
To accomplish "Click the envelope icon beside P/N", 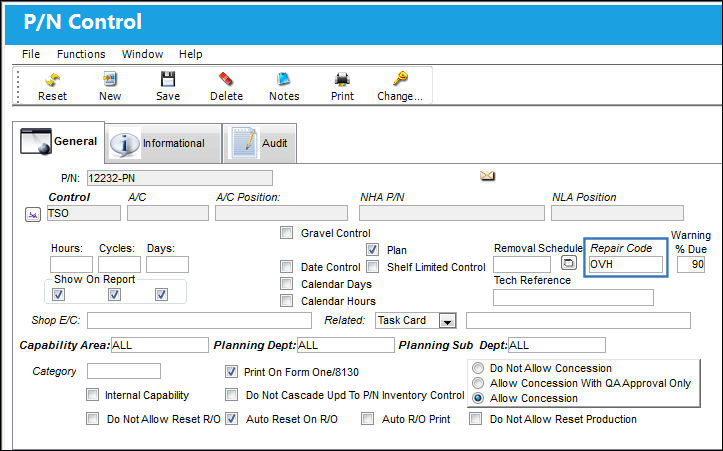I will point(487,176).
